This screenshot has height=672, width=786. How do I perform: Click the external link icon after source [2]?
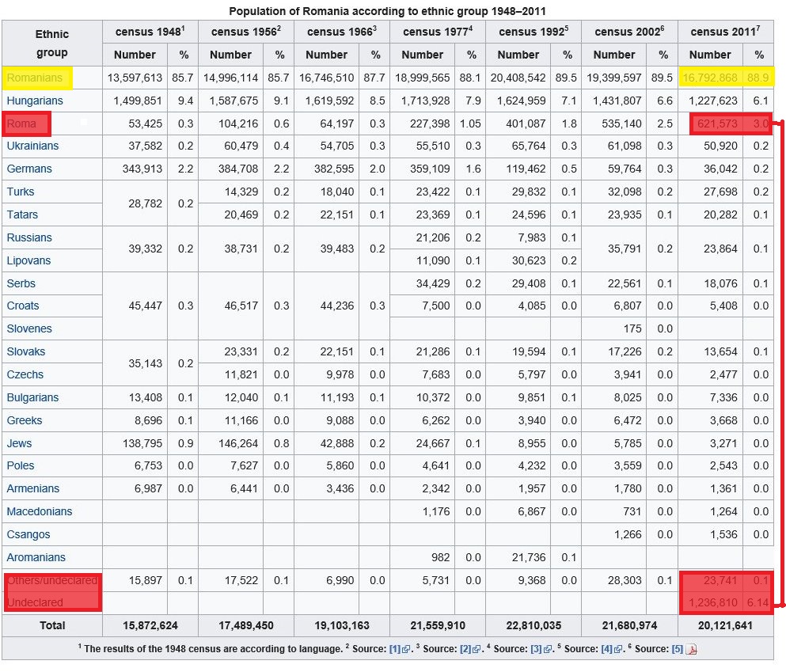pos(477,650)
